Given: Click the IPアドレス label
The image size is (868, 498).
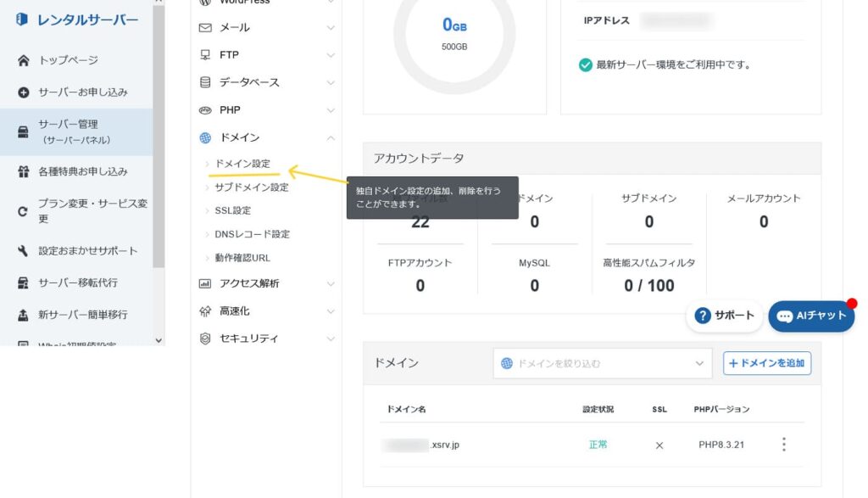Looking at the screenshot, I should [606, 20].
